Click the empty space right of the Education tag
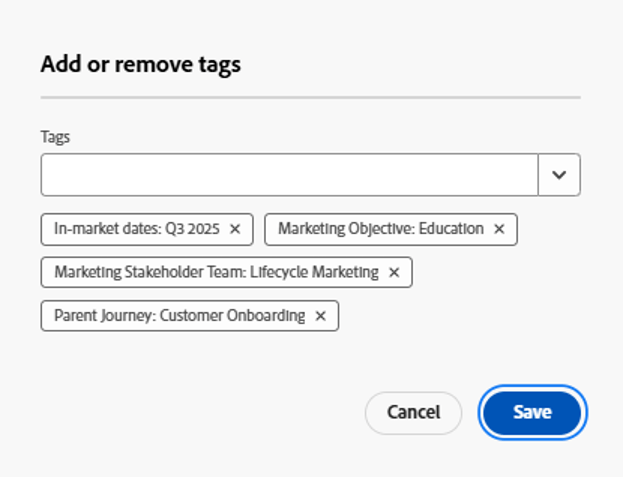Image resolution: width=624 pixels, height=478 pixels. point(550,229)
